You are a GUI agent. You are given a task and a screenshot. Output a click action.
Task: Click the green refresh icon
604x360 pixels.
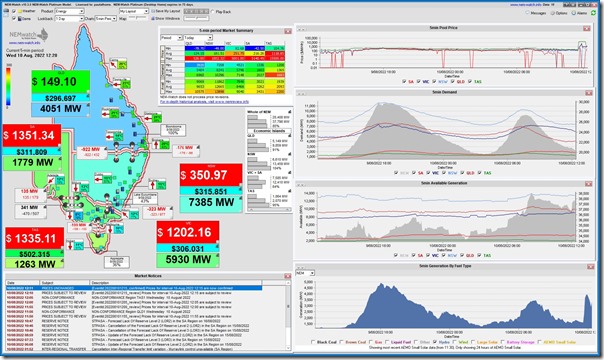pyautogui.click(x=593, y=13)
